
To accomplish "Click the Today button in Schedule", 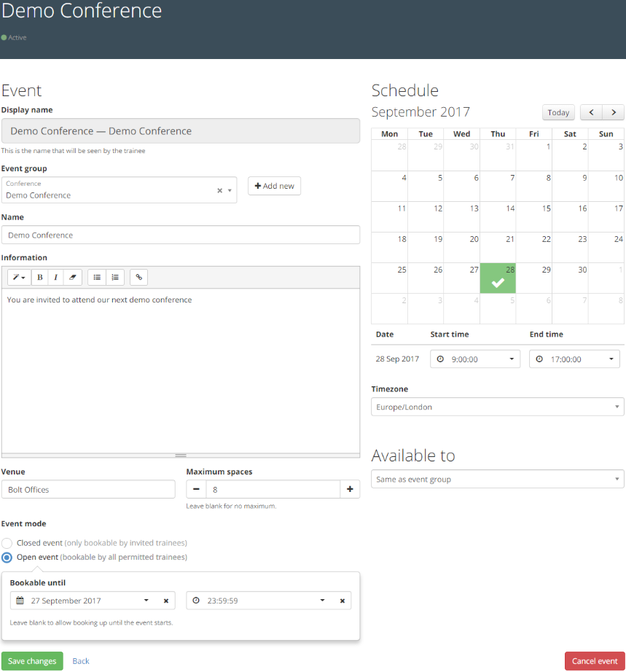I will [558, 112].
